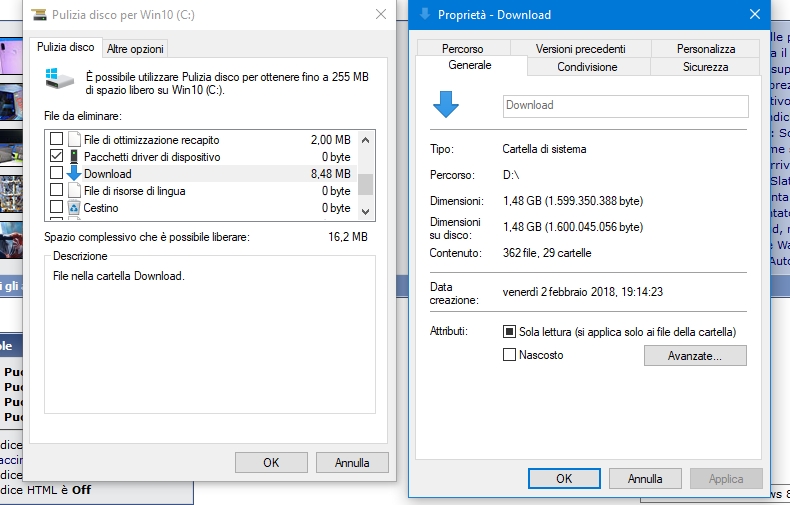
Task: Check the File di ottimizzazione recapito checkbox
Action: point(56,139)
